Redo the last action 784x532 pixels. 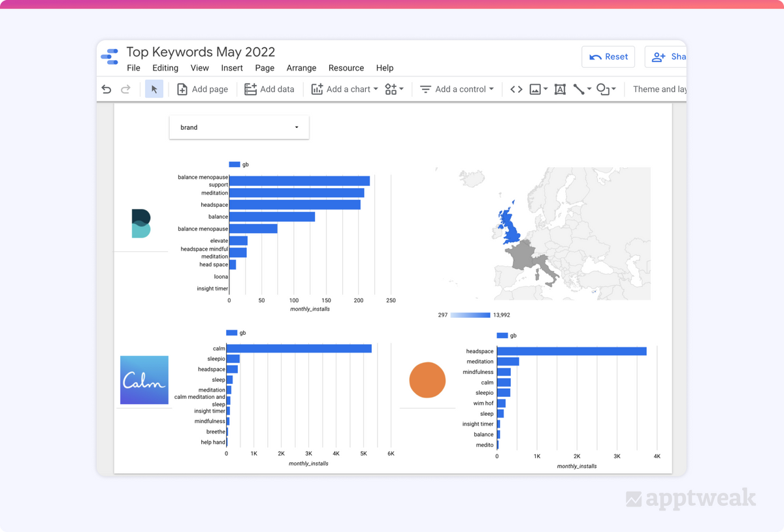tap(125, 89)
